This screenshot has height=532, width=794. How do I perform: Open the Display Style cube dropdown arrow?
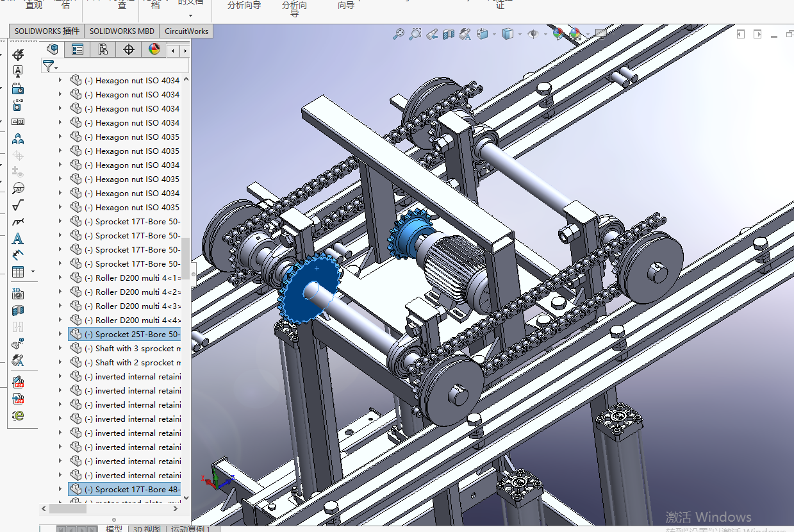click(x=520, y=34)
